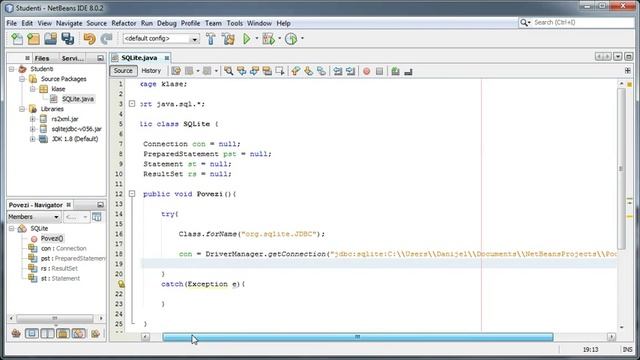Click the red Start Macro Recording icon

[x=367, y=71]
